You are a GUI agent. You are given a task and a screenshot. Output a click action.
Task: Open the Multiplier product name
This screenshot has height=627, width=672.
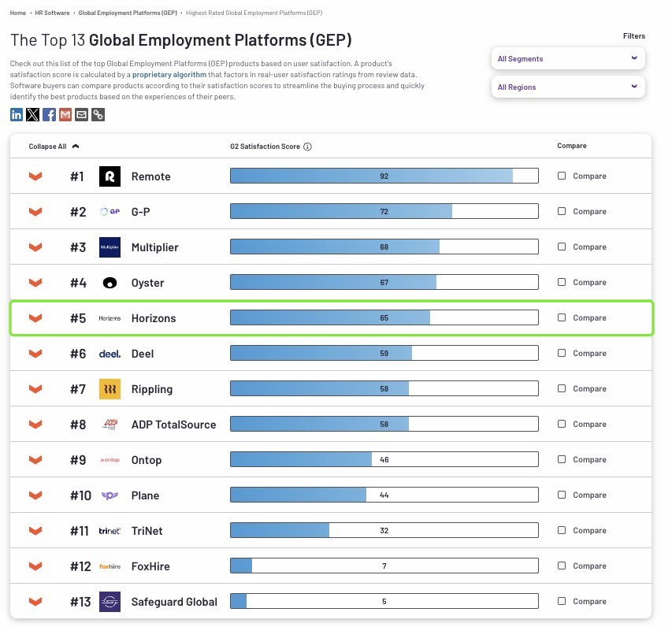[154, 247]
